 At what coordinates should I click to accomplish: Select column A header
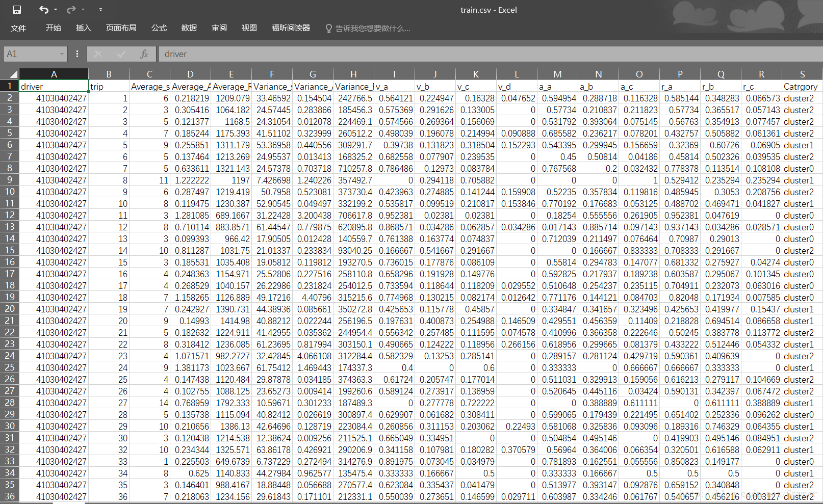click(54, 74)
